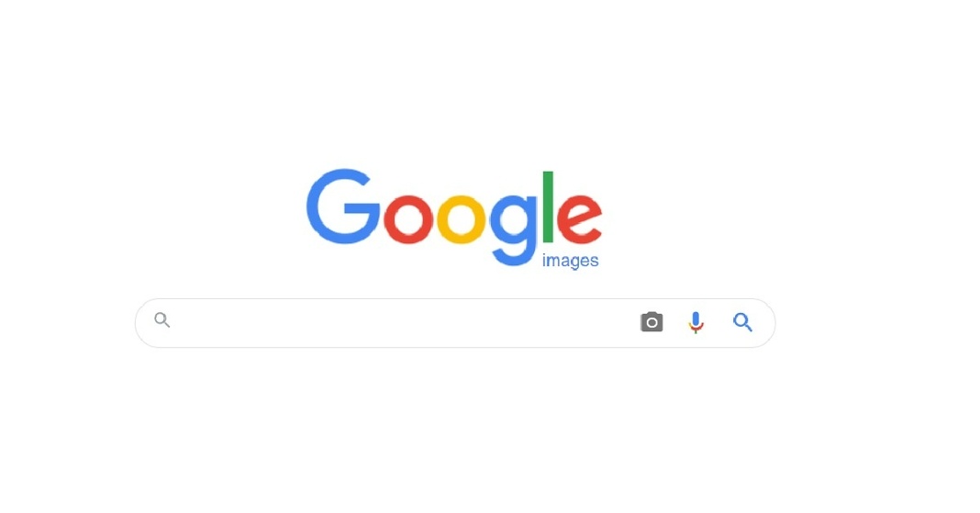The image size is (980, 513).
Task: Click the yellow o in Google logo
Action: pyautogui.click(x=461, y=218)
